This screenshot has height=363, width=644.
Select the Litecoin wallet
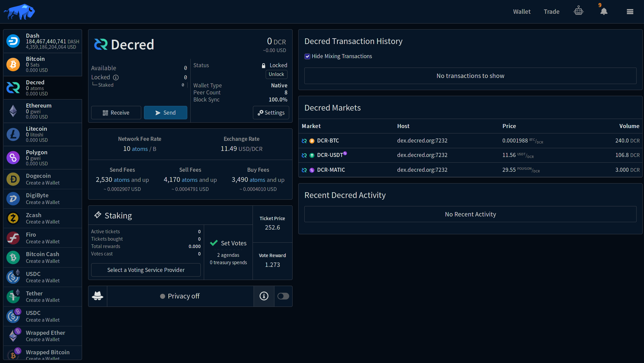(43, 134)
